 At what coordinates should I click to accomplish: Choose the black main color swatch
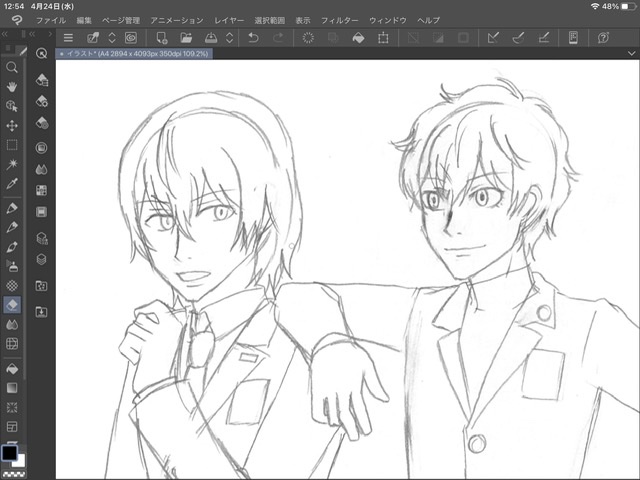tap(9, 453)
